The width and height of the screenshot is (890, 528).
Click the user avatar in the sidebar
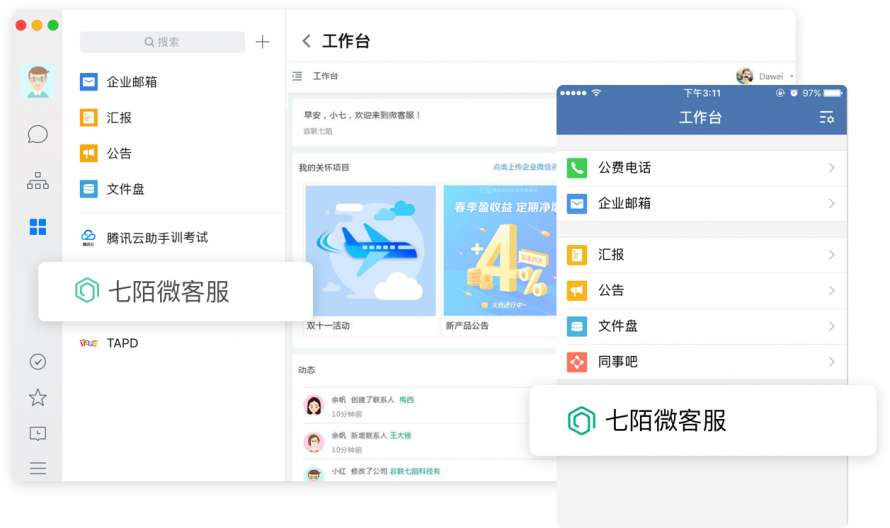pyautogui.click(x=37, y=81)
